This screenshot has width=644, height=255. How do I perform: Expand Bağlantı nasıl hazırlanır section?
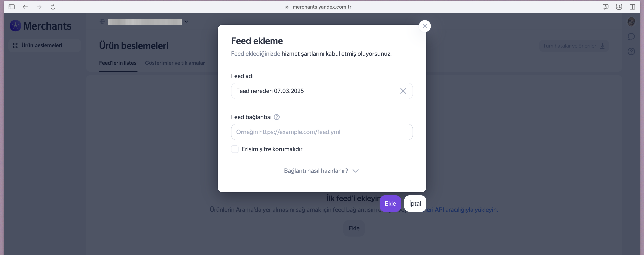(x=321, y=171)
